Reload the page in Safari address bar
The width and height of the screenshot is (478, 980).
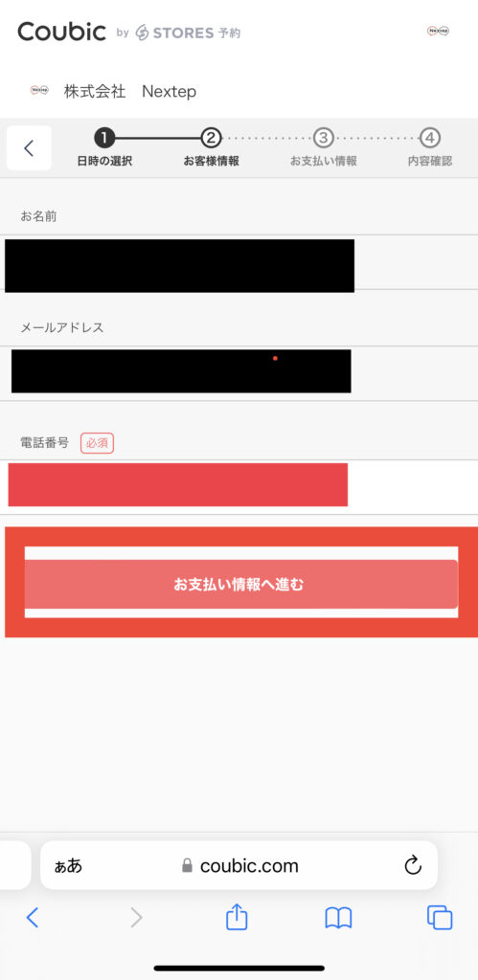pyautogui.click(x=413, y=865)
